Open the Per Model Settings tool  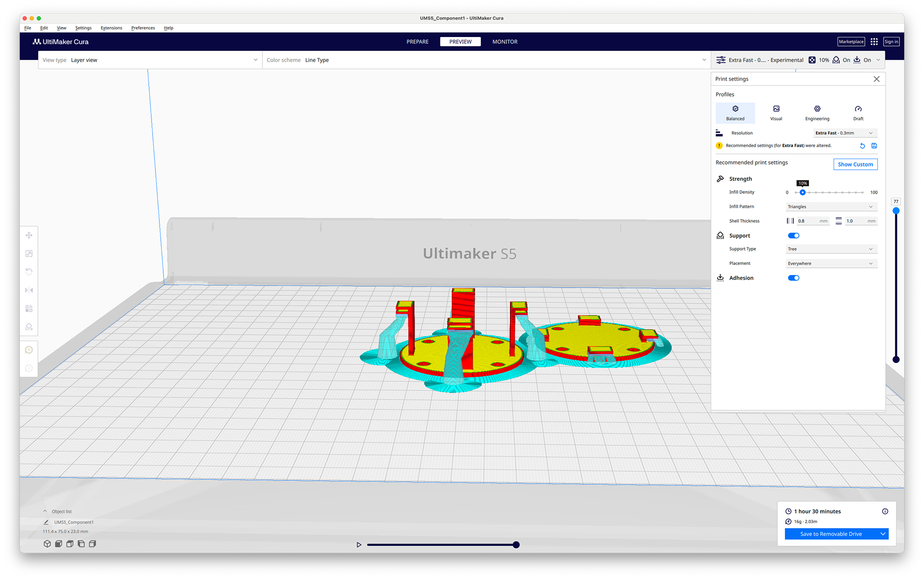pos(29,308)
